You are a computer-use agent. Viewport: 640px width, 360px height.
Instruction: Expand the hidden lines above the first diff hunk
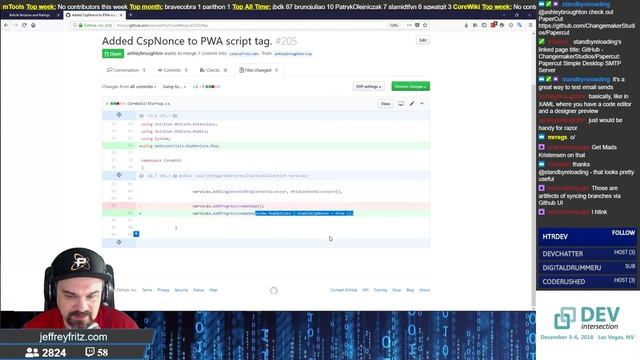119,115
